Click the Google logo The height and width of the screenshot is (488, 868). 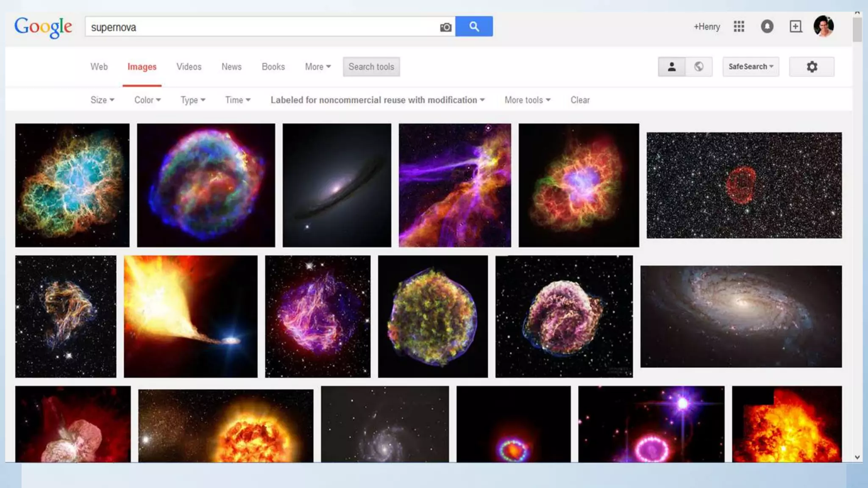[43, 27]
